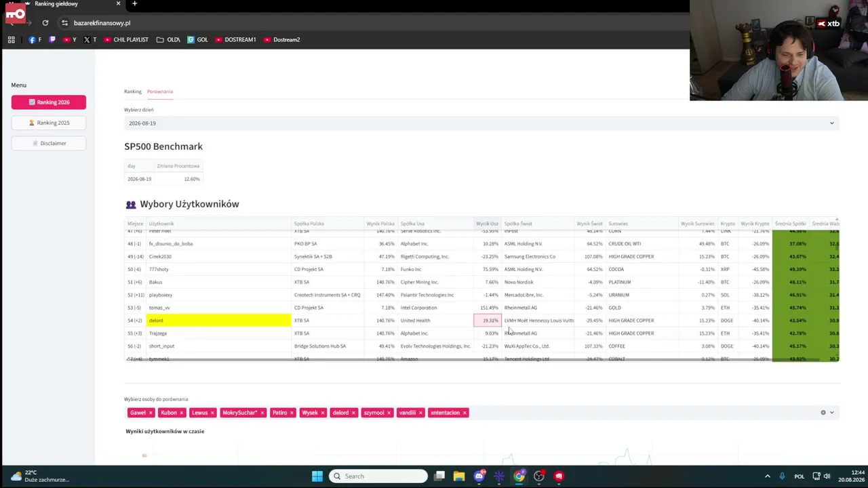Open a new browser tab with plus icon
The image size is (868, 488).
coord(134,4)
